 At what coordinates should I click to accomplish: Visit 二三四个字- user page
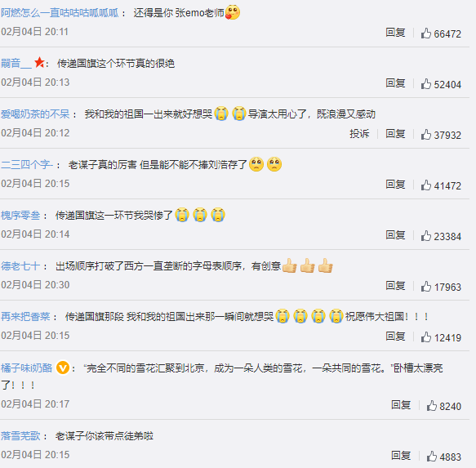[x=27, y=165]
